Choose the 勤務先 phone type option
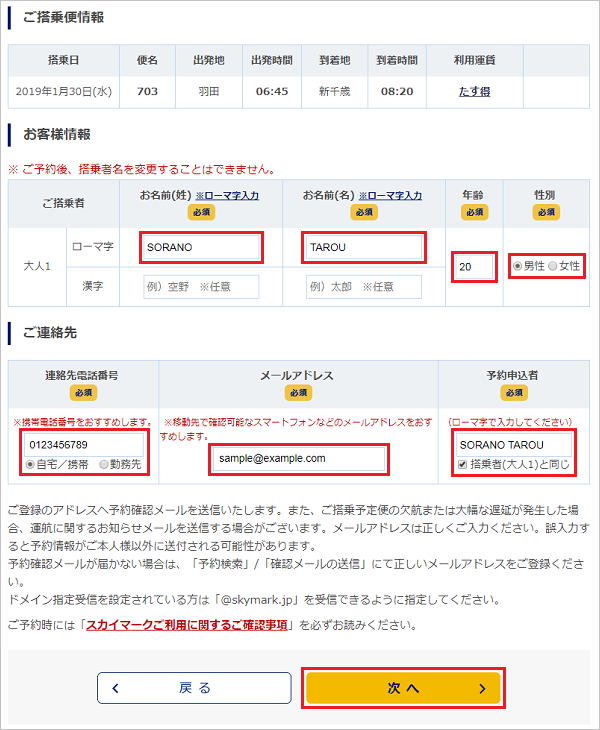Screen dimensions: 600x730 point(104,464)
